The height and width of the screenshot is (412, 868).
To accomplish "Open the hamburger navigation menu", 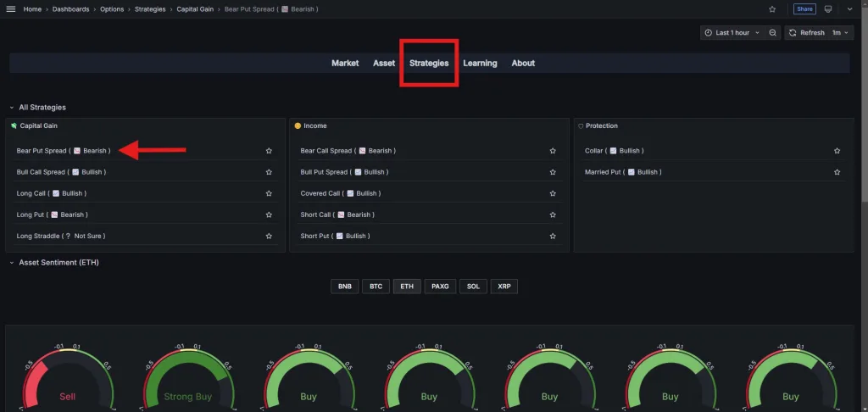I will tap(10, 9).
